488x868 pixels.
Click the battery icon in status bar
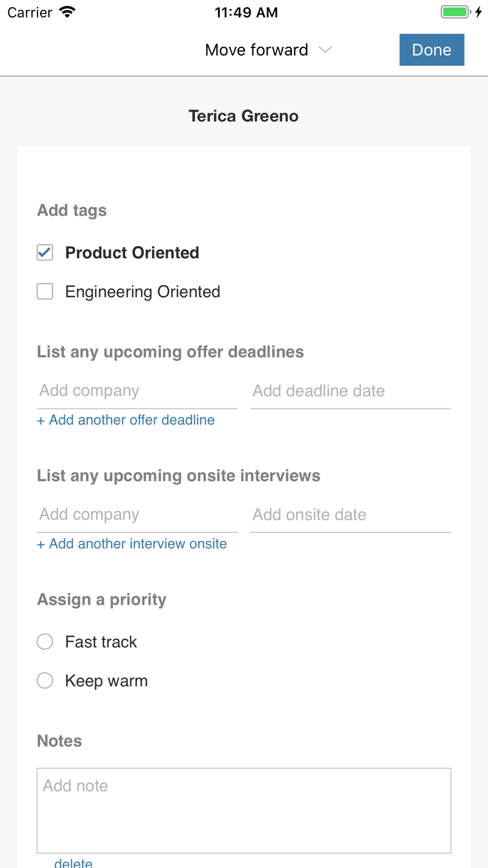click(x=455, y=12)
